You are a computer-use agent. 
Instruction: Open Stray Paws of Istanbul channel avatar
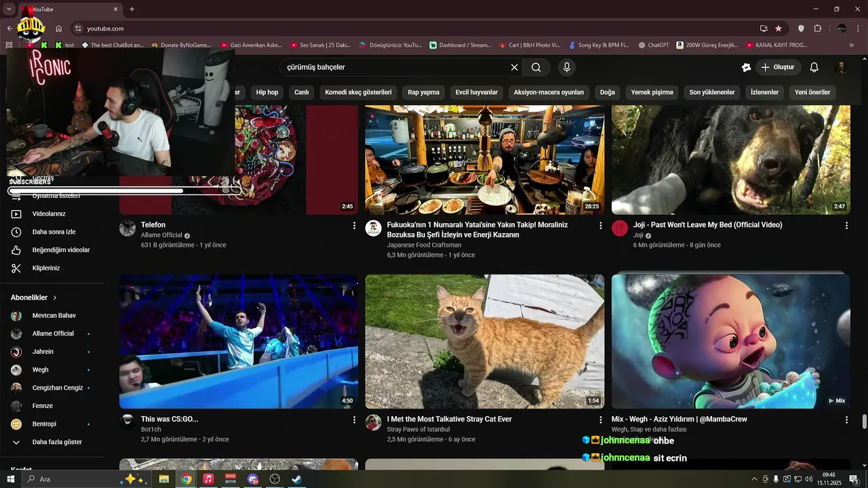coord(374,423)
